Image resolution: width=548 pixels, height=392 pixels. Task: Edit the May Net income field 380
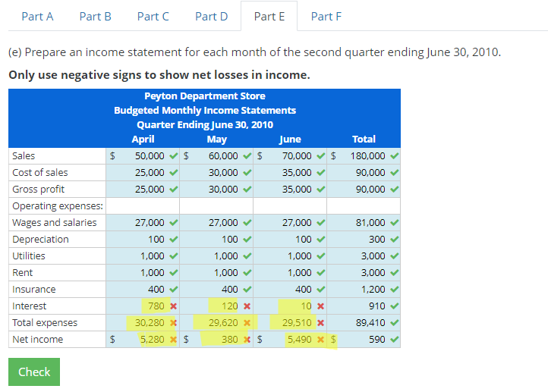click(216, 339)
